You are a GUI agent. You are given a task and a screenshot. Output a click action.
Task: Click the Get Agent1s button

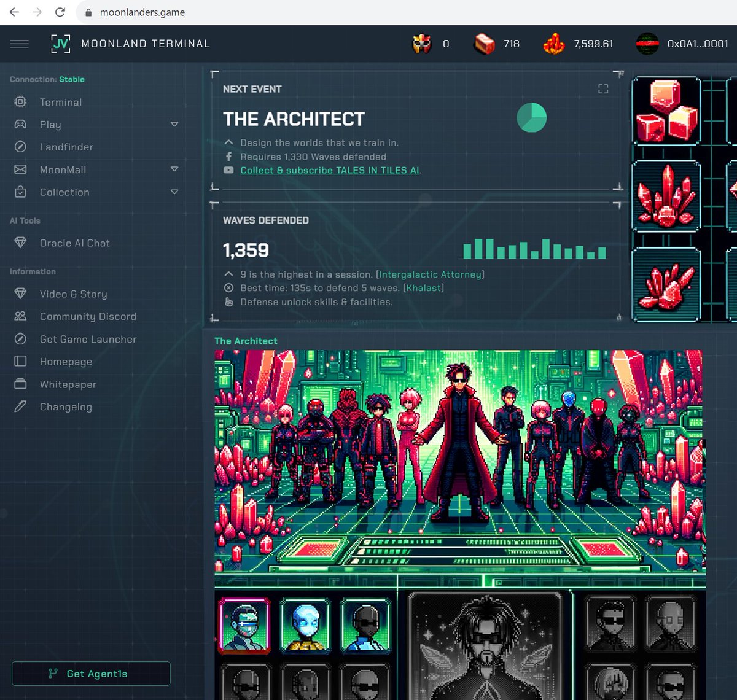[91, 674]
